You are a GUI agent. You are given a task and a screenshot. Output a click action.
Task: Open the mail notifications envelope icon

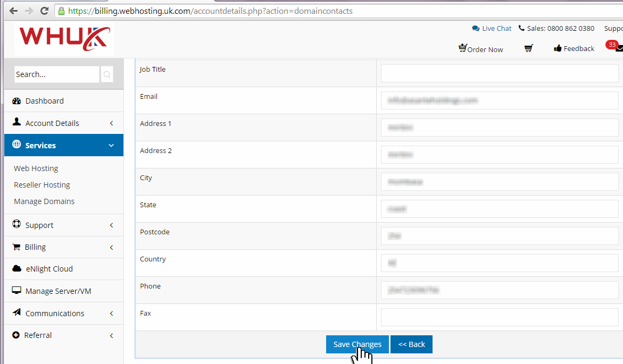tap(619, 49)
